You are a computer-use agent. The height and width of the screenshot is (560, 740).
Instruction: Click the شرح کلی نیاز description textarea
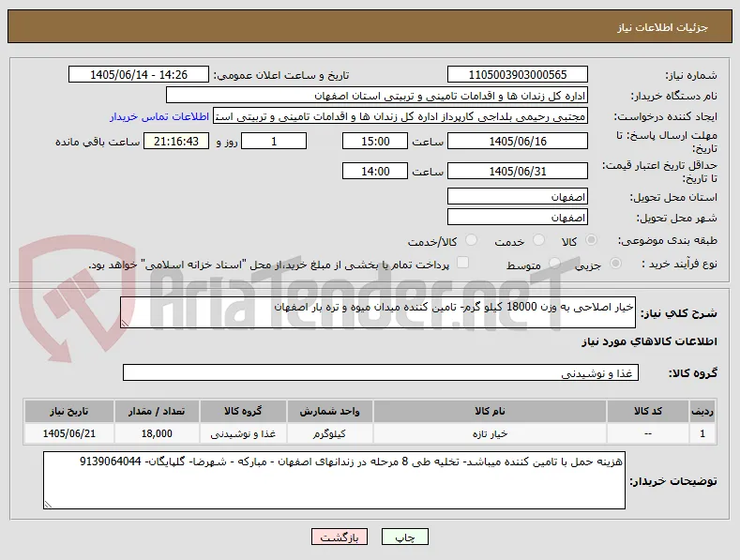pos(378,312)
